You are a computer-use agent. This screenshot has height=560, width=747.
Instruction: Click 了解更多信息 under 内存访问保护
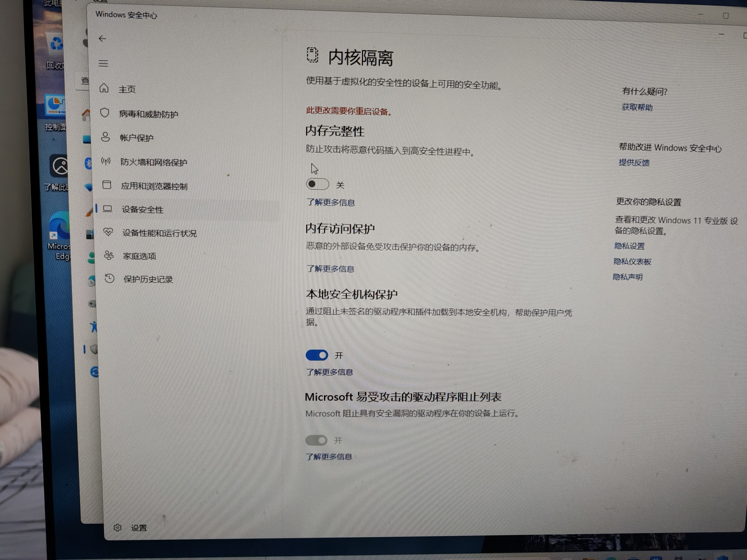coord(330,269)
